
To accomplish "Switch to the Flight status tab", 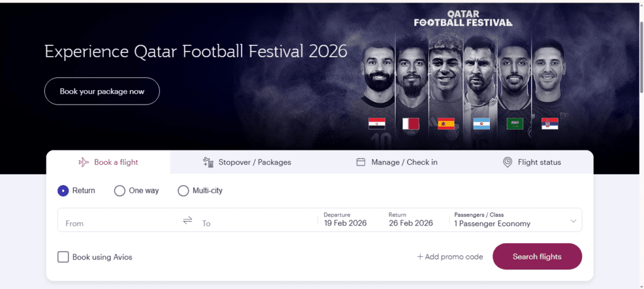I will pos(532,162).
